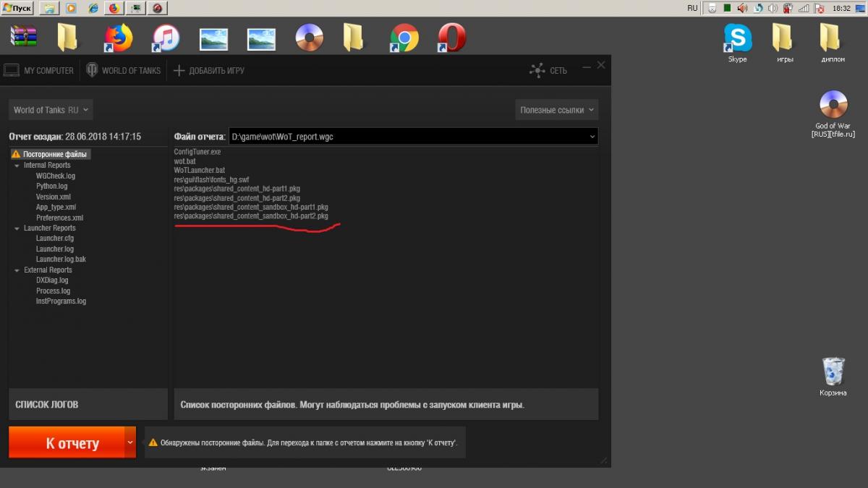Select App_type.xml in the log list
The width and height of the screenshot is (868, 488).
tap(56, 207)
